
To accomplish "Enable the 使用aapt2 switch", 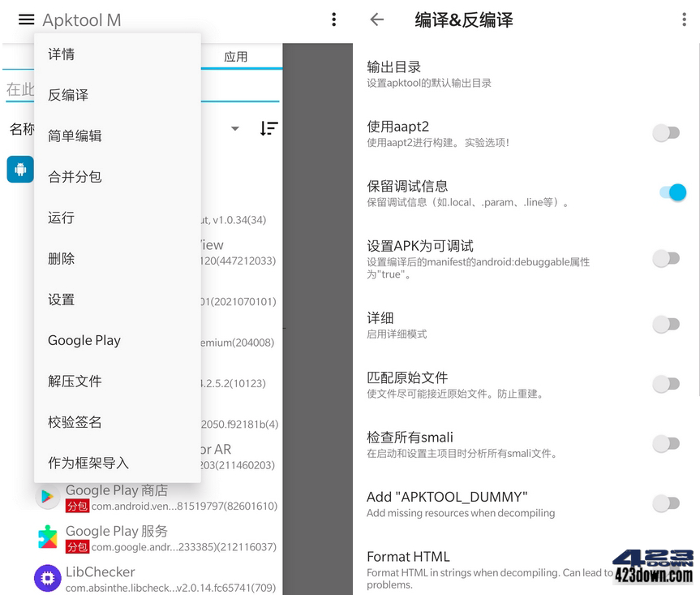I will click(666, 132).
